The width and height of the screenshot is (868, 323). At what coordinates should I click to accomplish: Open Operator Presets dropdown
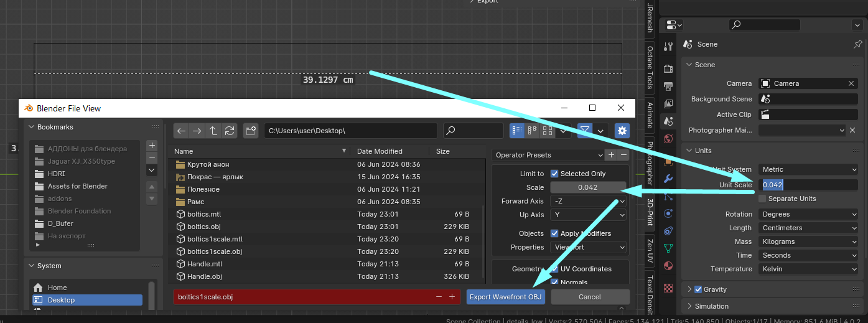click(548, 155)
